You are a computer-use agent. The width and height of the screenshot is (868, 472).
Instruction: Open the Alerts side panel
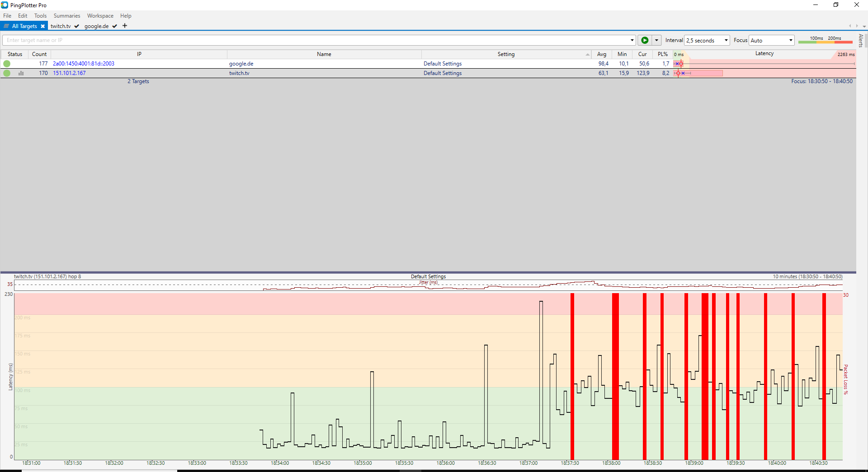pyautogui.click(x=861, y=41)
